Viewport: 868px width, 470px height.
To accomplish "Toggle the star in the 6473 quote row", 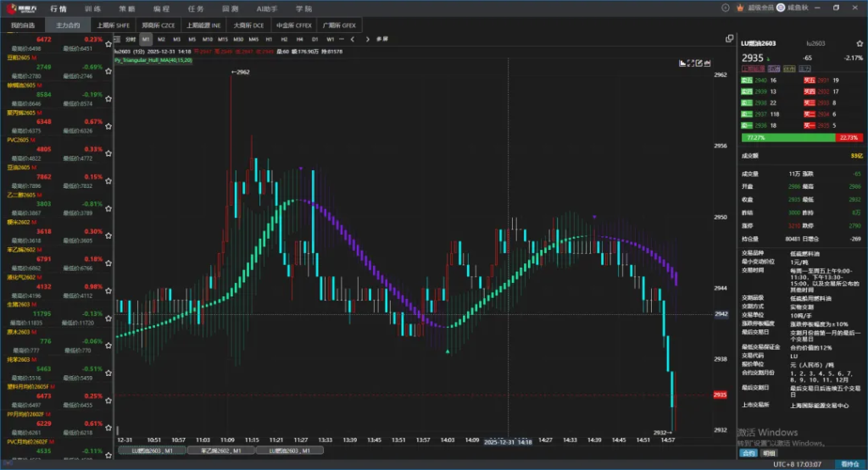I will (108, 401).
